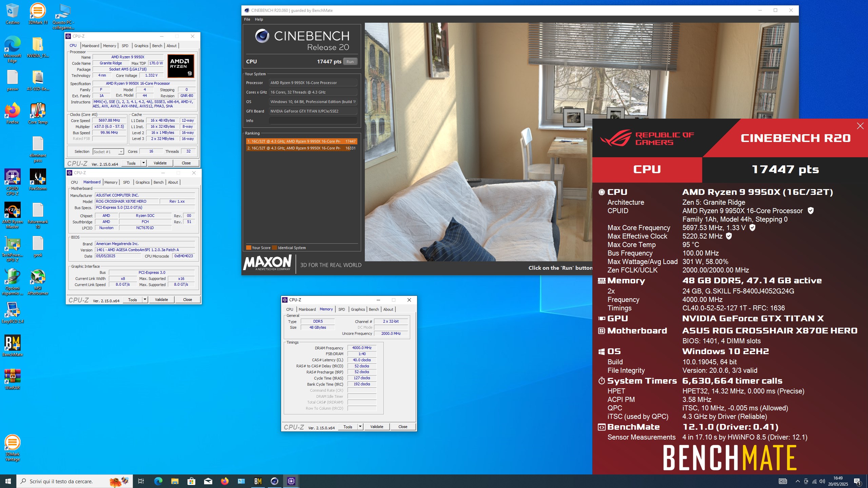Select first ranking entry with 17447 score
The image size is (868, 488).
click(x=301, y=141)
